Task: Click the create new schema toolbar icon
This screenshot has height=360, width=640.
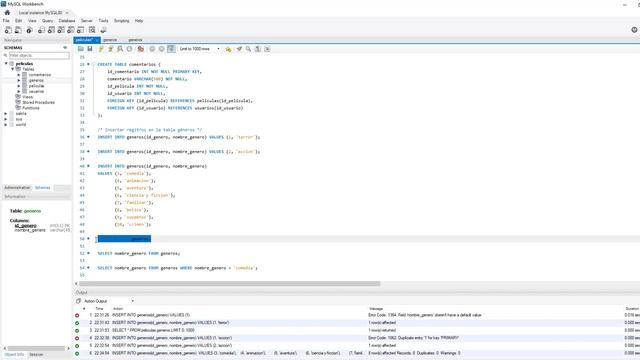Action: point(41,30)
